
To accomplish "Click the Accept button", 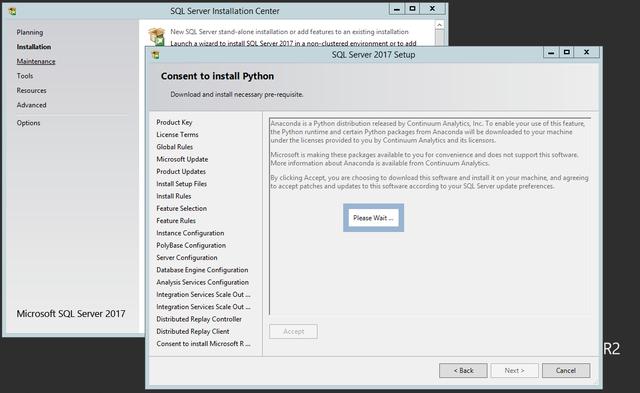I will pos(293,331).
